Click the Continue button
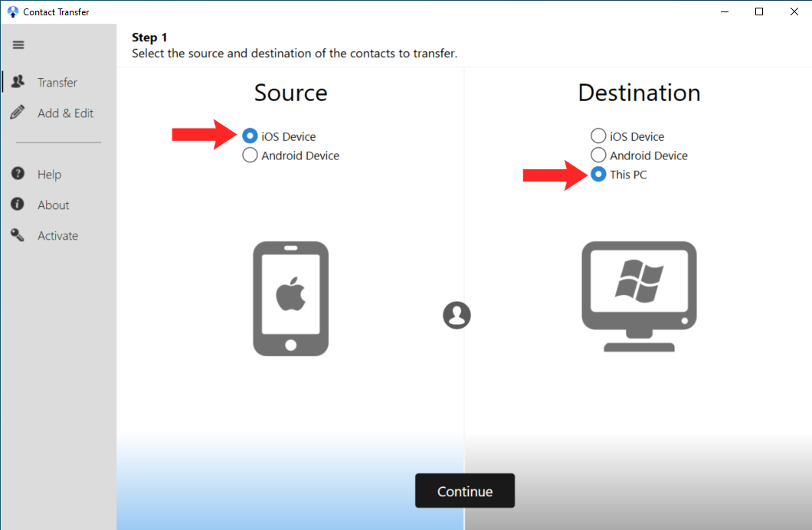 tap(465, 491)
